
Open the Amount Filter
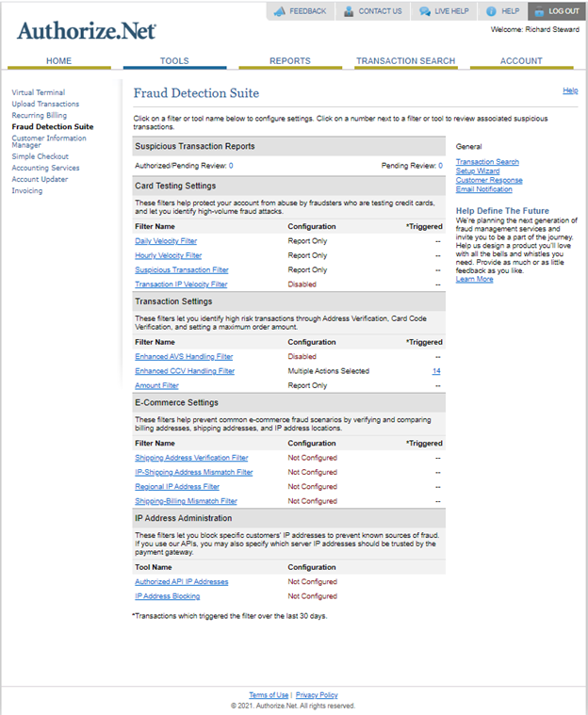[157, 385]
